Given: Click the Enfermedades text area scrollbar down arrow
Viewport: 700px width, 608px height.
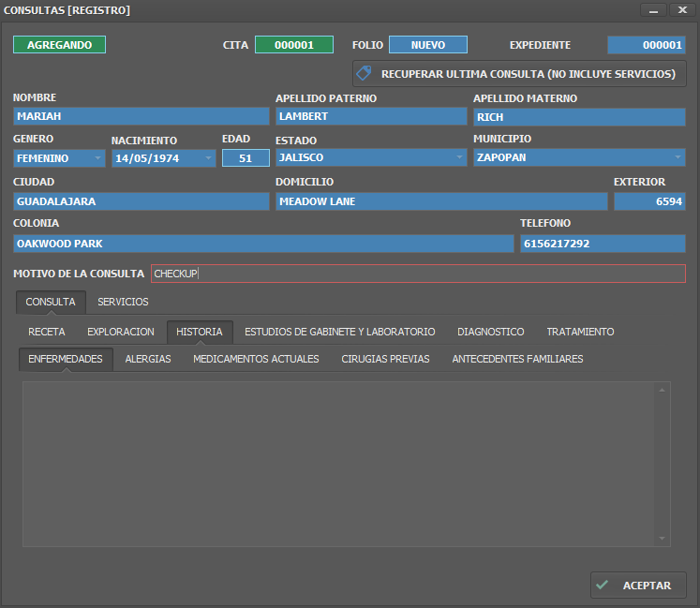Looking at the screenshot, I should pos(663,539).
